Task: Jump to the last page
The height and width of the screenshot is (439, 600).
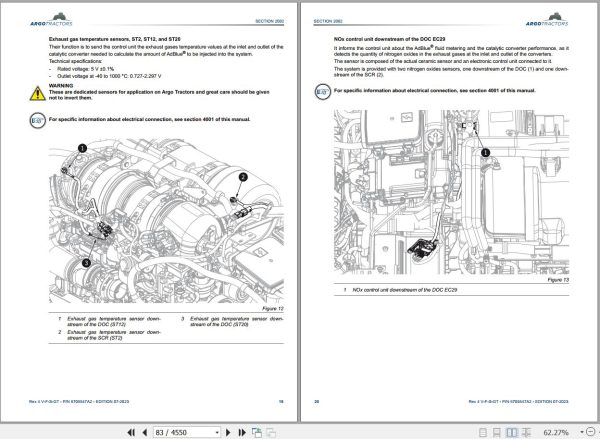Action: click(242, 432)
